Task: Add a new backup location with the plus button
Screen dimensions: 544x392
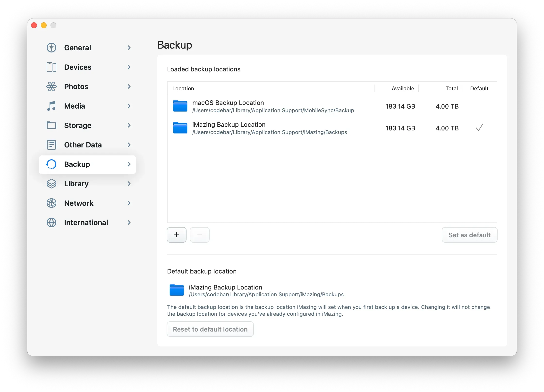Action: click(177, 235)
